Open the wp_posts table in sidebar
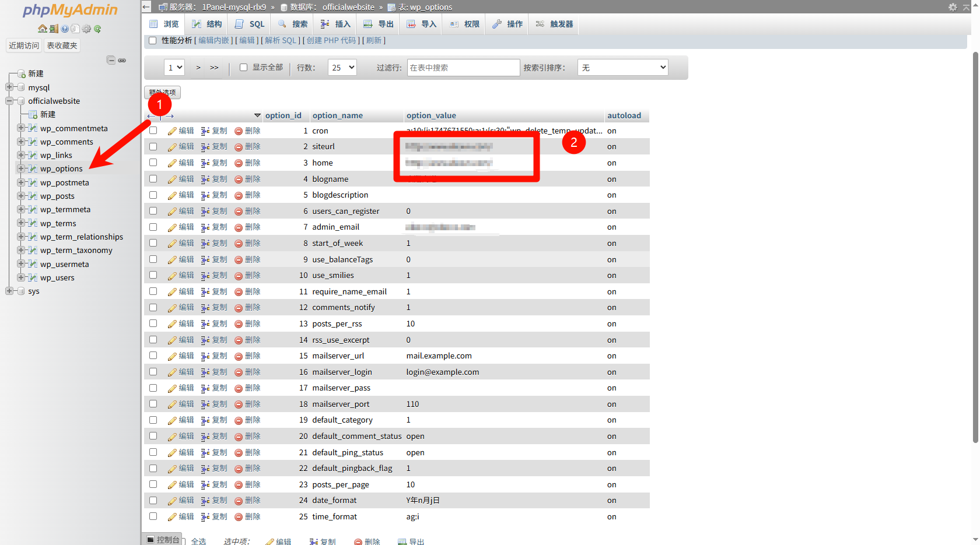This screenshot has width=980, height=545. [57, 196]
